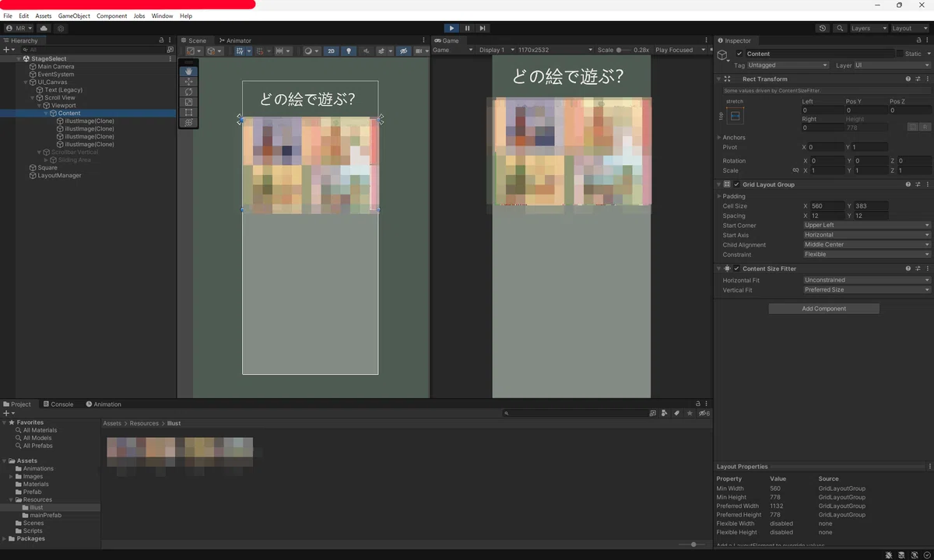The height and width of the screenshot is (560, 934).
Task: Open Vertical Fit dropdown
Action: 867,289
